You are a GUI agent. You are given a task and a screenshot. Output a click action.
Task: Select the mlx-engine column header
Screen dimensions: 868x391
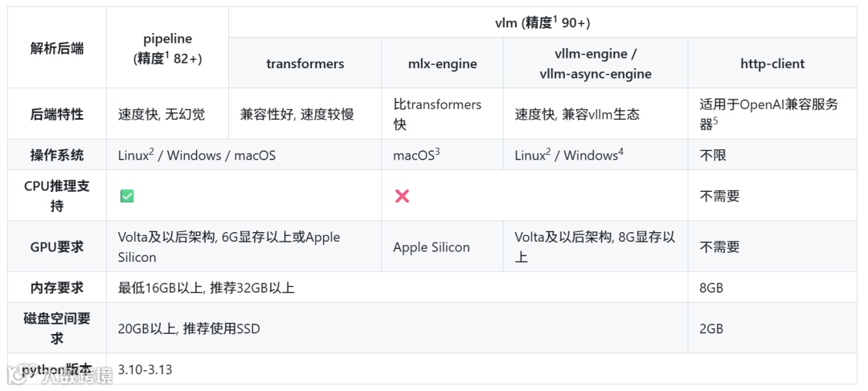[442, 63]
